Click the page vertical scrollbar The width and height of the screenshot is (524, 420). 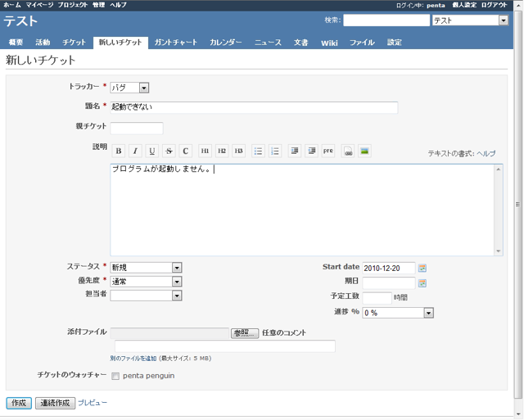tap(518, 205)
